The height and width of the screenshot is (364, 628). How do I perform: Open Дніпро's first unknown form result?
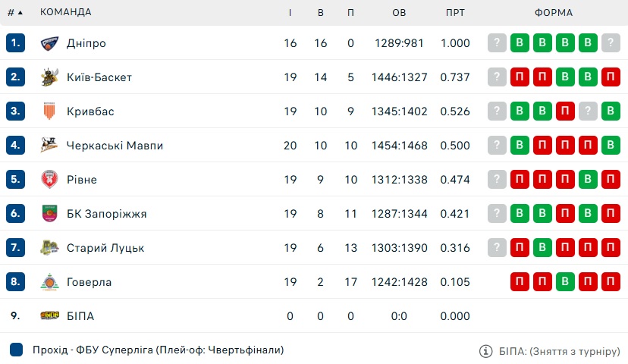497,42
